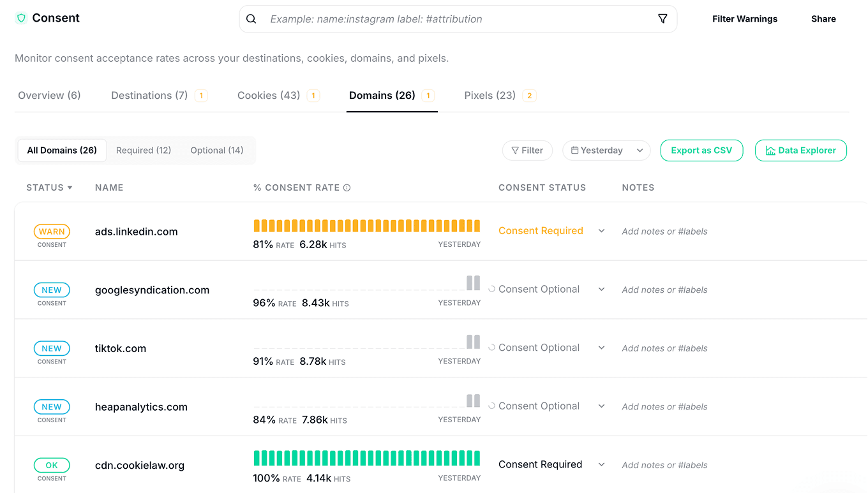Click the OK status badge for cdn.cookielaw.org
Image resolution: width=868 pixels, height=493 pixels.
click(52, 466)
